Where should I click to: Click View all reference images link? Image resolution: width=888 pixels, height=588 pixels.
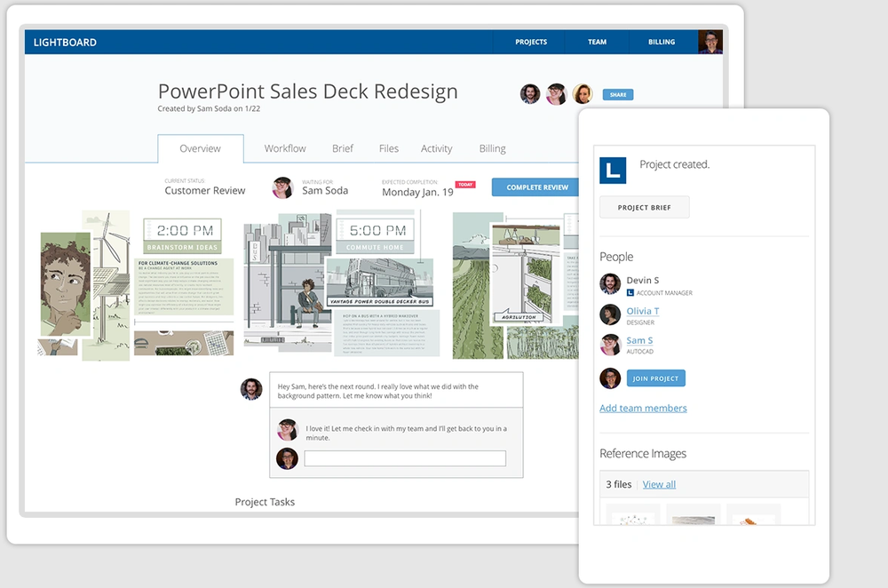[659, 484]
